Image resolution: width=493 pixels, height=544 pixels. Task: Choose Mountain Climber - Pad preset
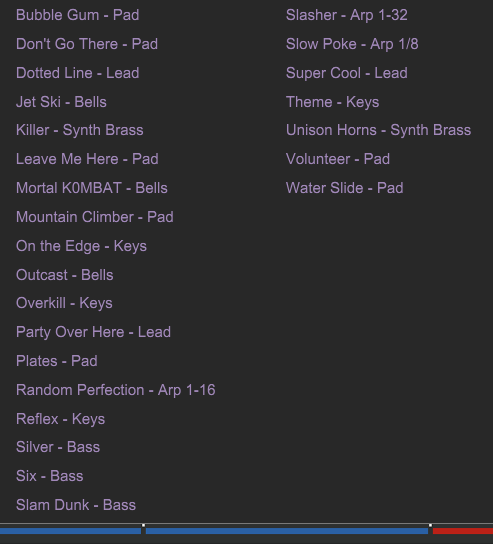click(95, 217)
